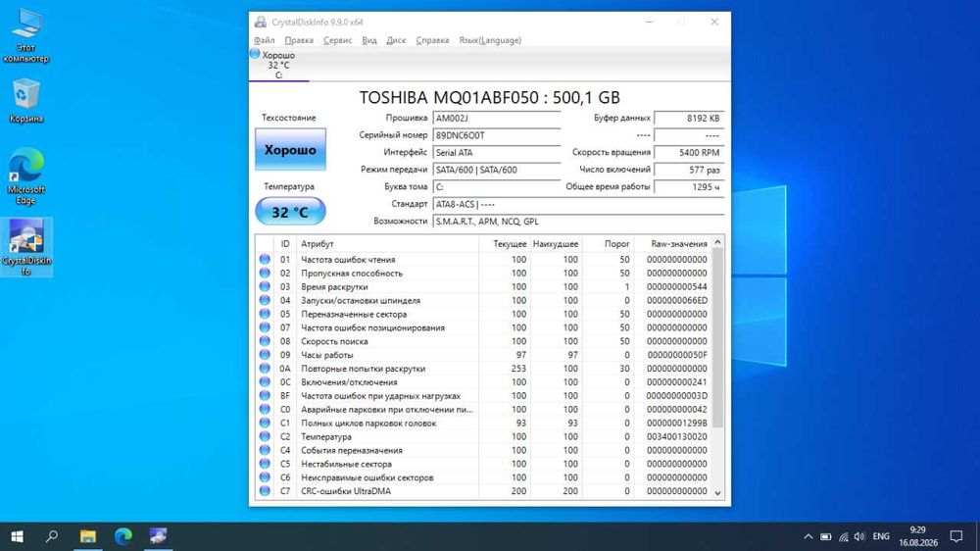
Task: Click the status circle for attribute C1
Action: point(265,423)
